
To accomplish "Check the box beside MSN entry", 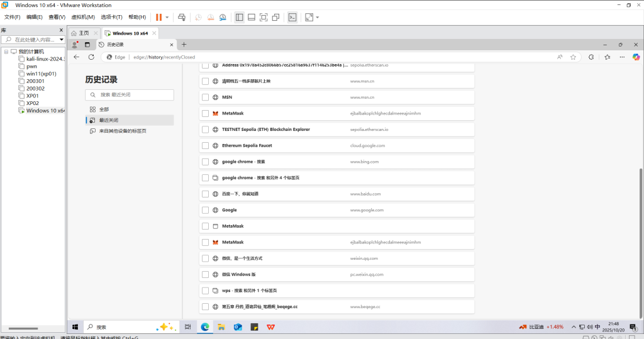I will click(x=205, y=97).
